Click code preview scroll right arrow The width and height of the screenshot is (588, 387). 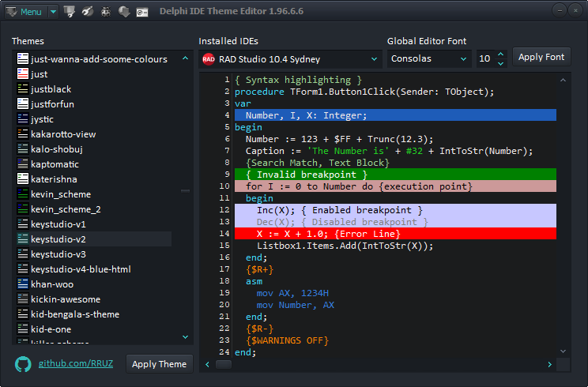(550, 364)
